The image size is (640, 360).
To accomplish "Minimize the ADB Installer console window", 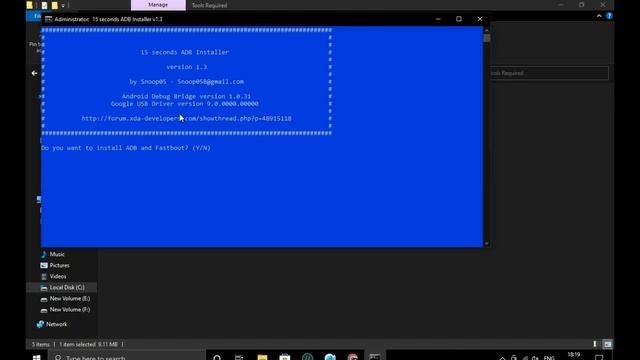I will [438, 19].
